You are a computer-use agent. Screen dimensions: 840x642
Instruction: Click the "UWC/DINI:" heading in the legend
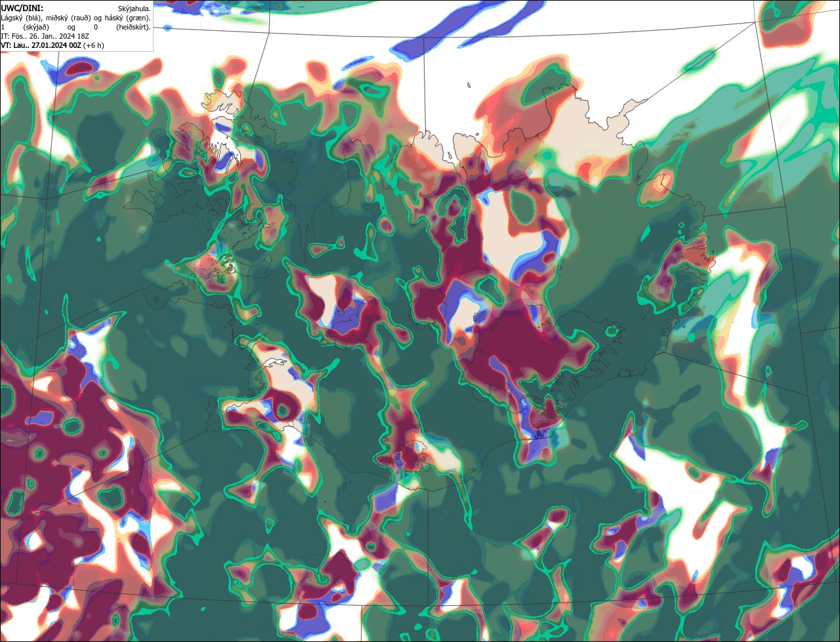(22, 9)
